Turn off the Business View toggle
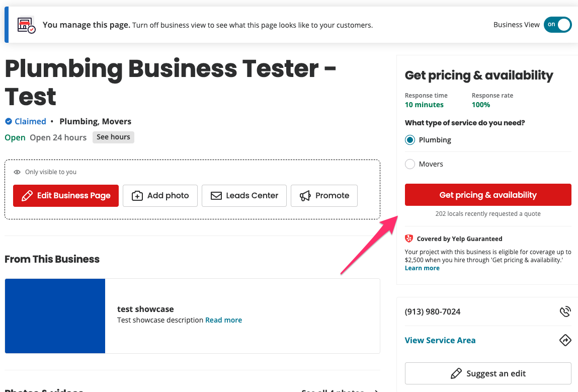Viewport: 578px width, 392px height. (x=557, y=25)
